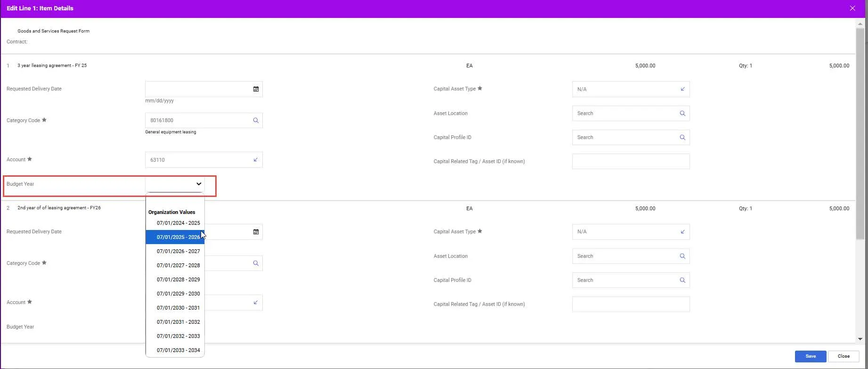Click 'Goods and Services Request Form' text
This screenshot has width=868, height=369.
point(53,31)
